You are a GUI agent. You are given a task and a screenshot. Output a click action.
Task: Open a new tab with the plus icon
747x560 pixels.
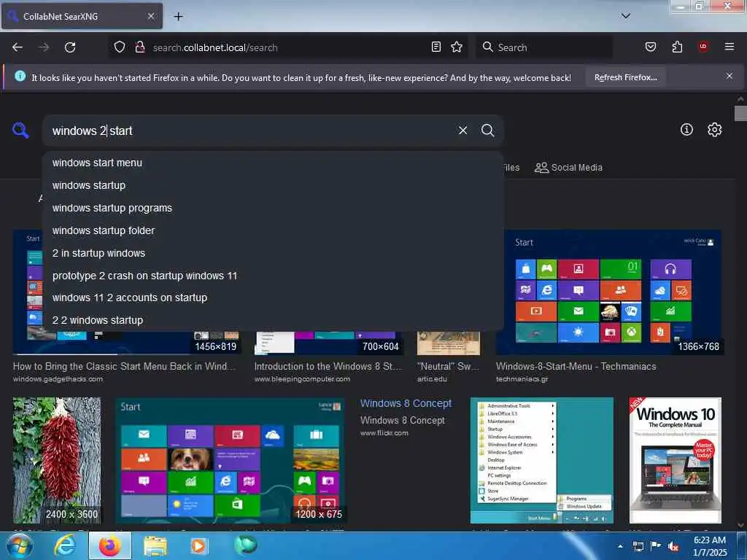[178, 17]
